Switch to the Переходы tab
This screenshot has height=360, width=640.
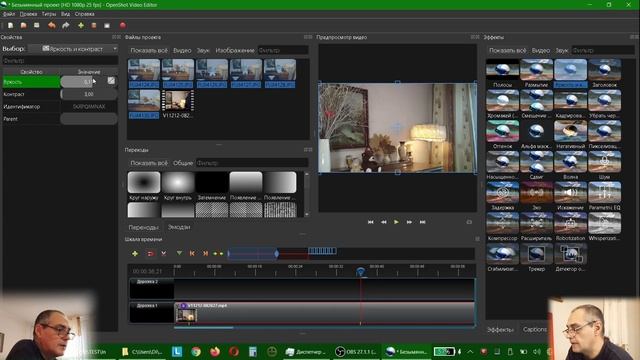click(143, 227)
